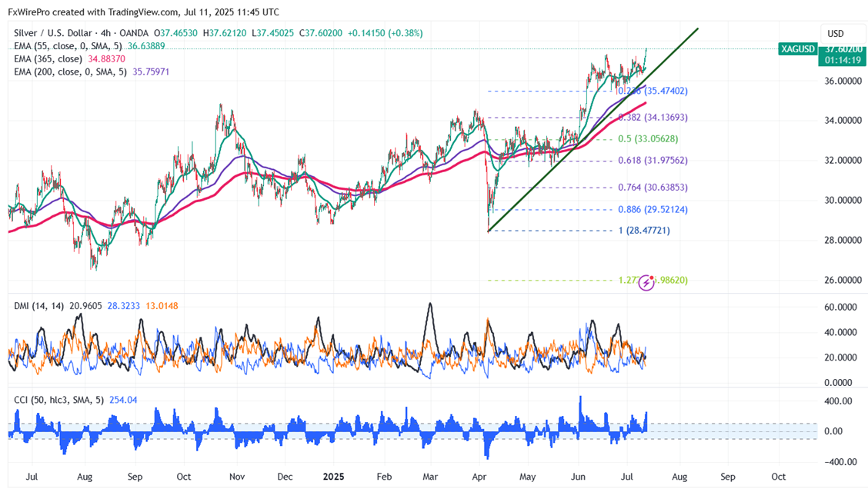Select the CCI (50, hlc3, SMA, 5) legend
This screenshot has height=492, width=868.
point(59,400)
